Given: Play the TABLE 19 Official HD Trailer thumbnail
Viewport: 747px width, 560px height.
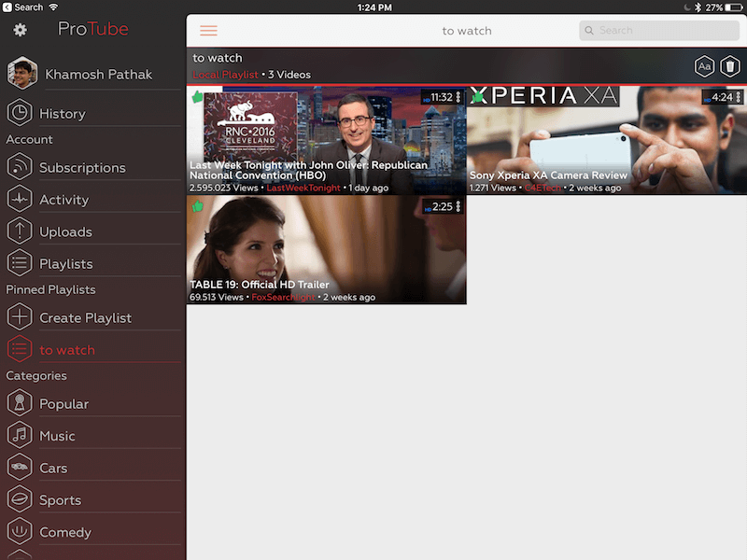Looking at the screenshot, I should click(326, 243).
